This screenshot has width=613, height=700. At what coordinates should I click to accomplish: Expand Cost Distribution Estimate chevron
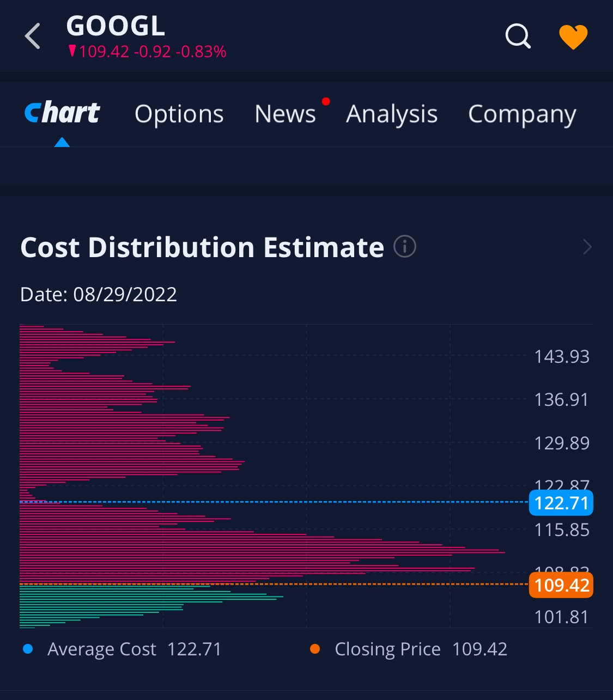click(587, 247)
